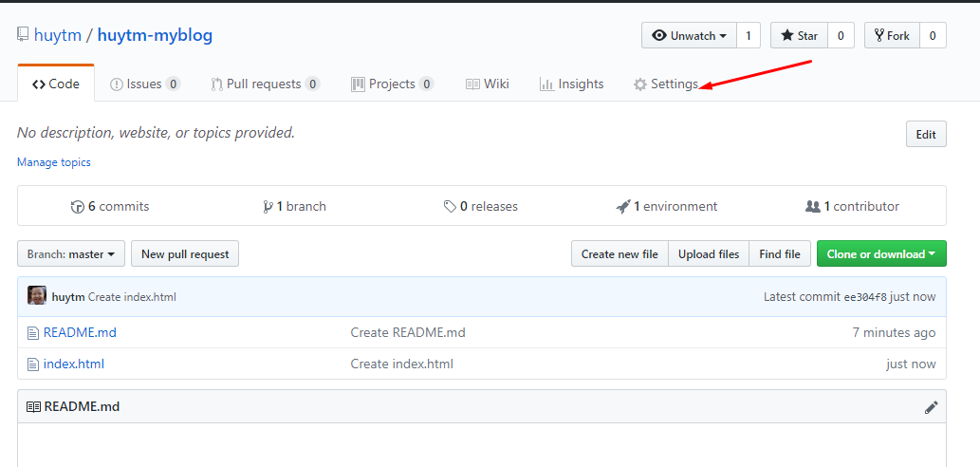View the 1 branch list
The height and width of the screenshot is (467, 980).
click(x=294, y=206)
